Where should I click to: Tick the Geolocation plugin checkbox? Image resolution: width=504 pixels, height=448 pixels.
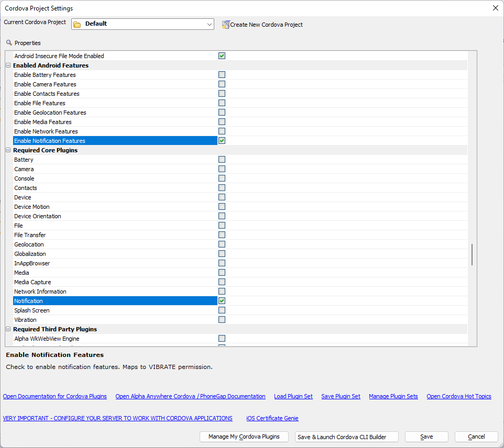pyautogui.click(x=222, y=244)
